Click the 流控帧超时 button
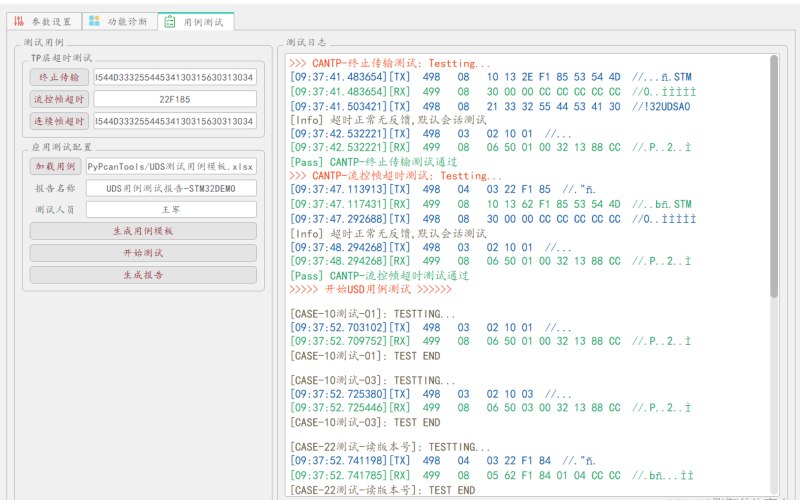800x500 pixels. pos(59,99)
